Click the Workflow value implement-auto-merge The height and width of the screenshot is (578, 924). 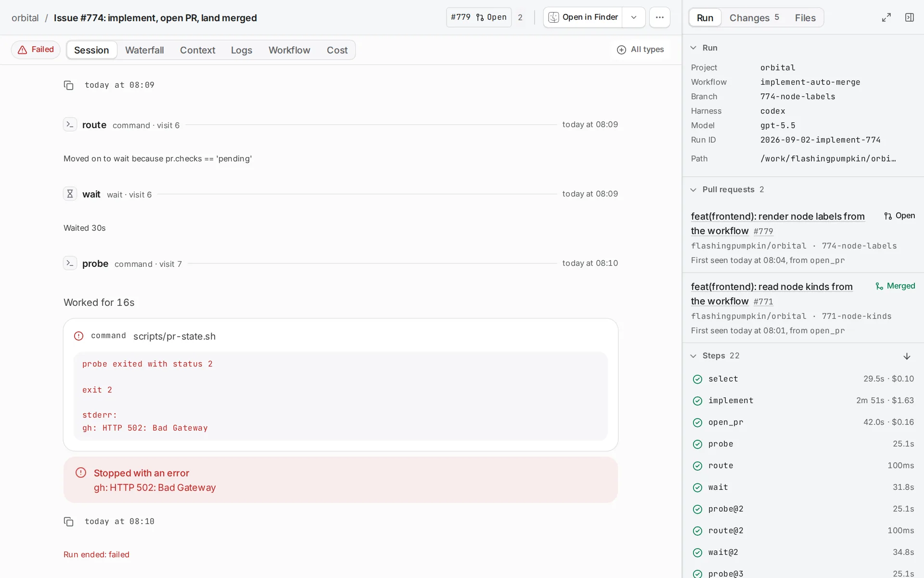[x=810, y=82]
